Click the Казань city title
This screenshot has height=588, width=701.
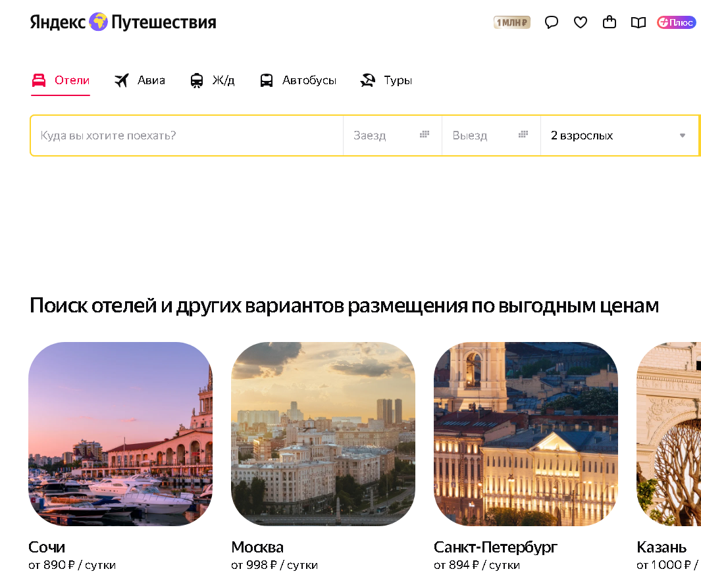point(662,547)
